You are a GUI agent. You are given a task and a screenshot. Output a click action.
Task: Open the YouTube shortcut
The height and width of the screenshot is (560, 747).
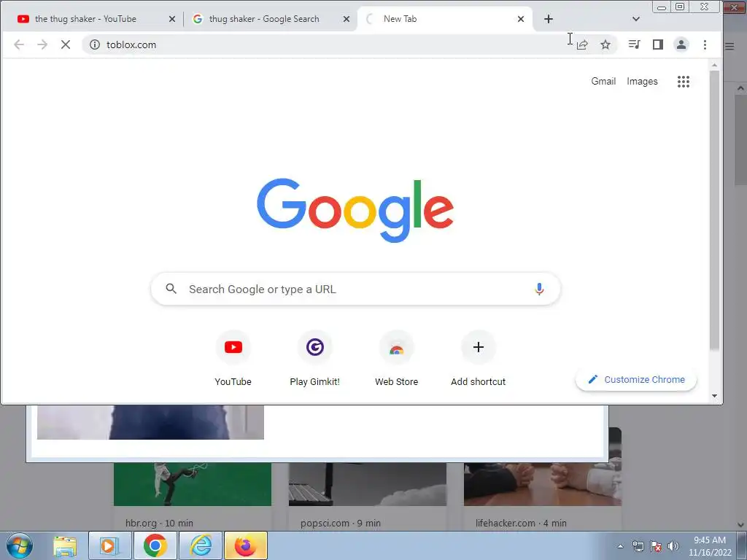(233, 359)
